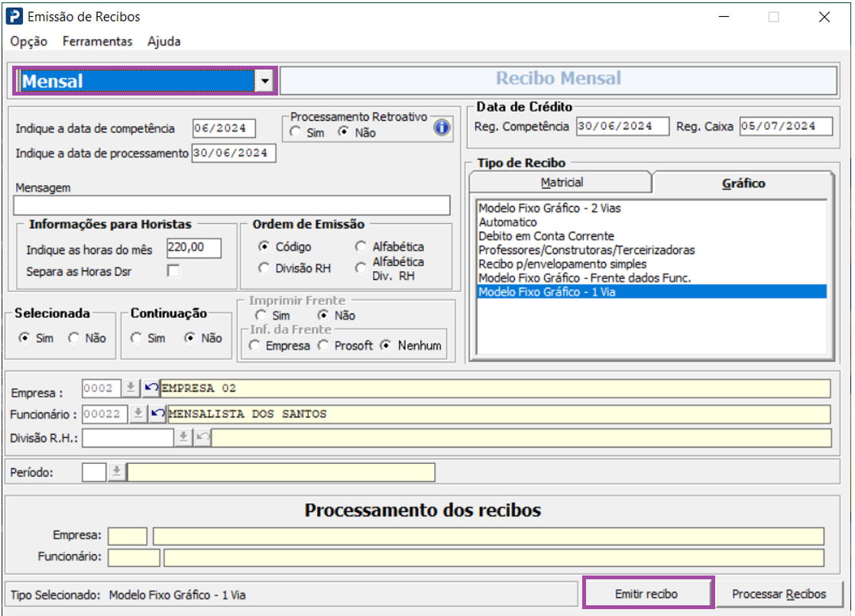The height and width of the screenshot is (616, 855).
Task: Select Modelo Fixo Gráfico - 1 Via
Action: pyautogui.click(x=652, y=292)
